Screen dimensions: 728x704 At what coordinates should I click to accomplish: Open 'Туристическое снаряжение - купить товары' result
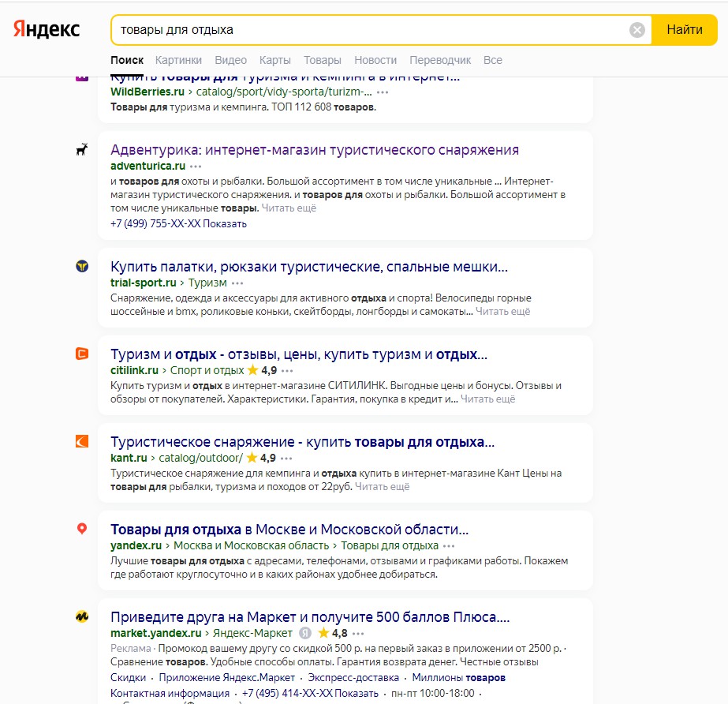(x=302, y=441)
